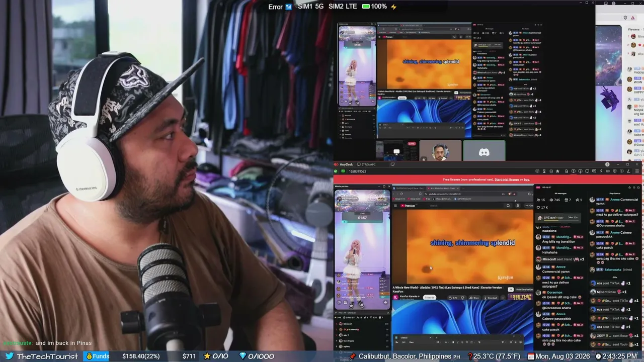644x362 pixels.
Task: Click the profile avatar icon in AnyDesk title bar
Action: [607, 164]
